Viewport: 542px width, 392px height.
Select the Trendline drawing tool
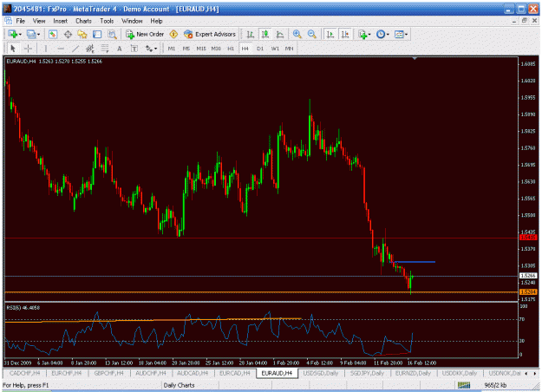(x=75, y=49)
